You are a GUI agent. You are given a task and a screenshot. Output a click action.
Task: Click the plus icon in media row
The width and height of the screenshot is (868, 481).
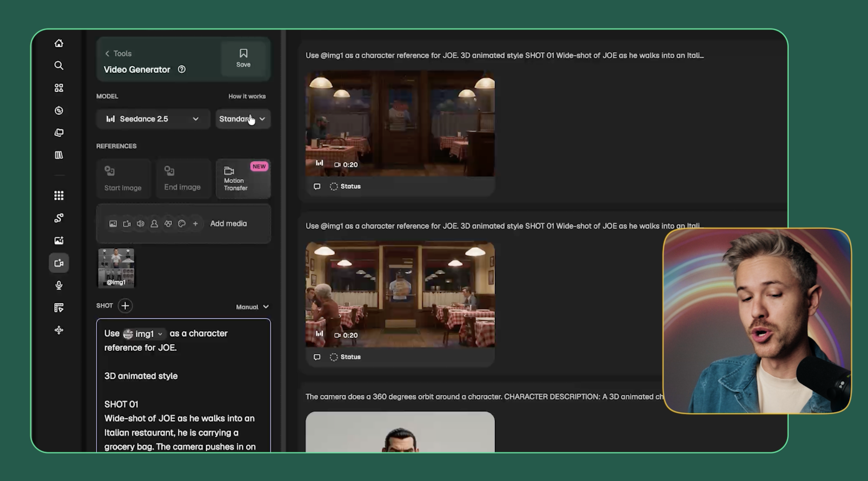click(x=195, y=223)
